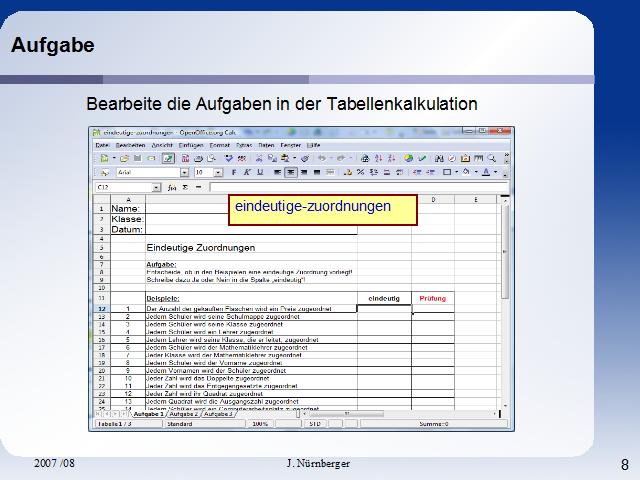The width and height of the screenshot is (640, 480).
Task: Click the Save document icon in toolbar
Action: pos(137,158)
